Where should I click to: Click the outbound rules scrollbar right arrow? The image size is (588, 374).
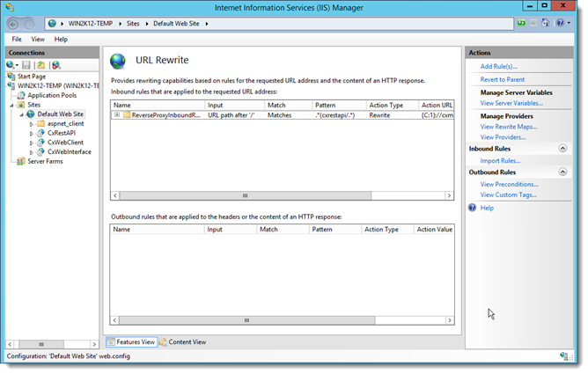pyautogui.click(x=449, y=320)
